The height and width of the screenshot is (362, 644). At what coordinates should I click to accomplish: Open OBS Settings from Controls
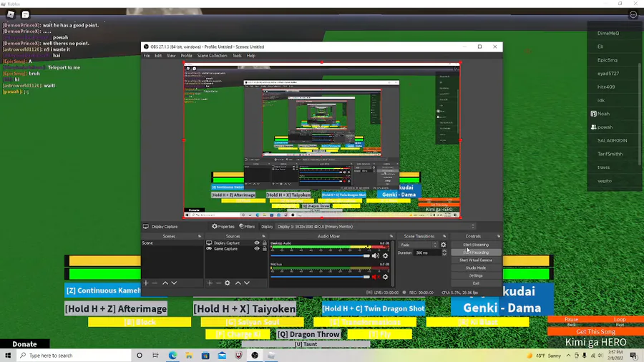(476, 275)
